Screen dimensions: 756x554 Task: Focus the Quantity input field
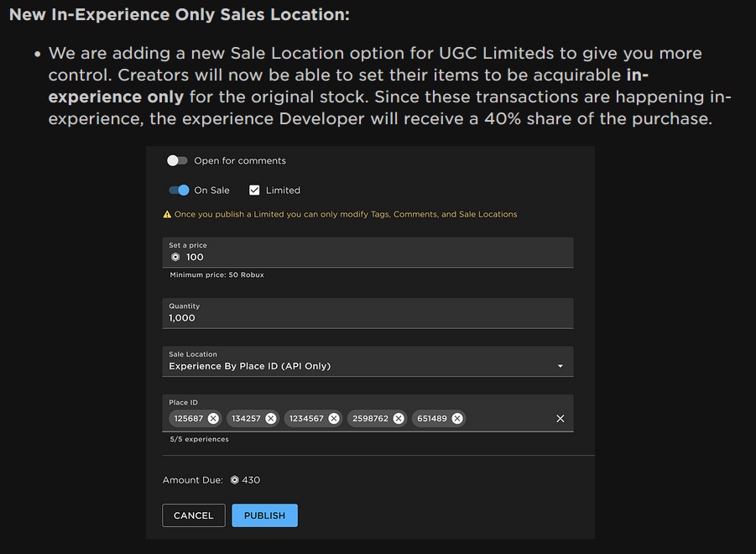tap(368, 313)
